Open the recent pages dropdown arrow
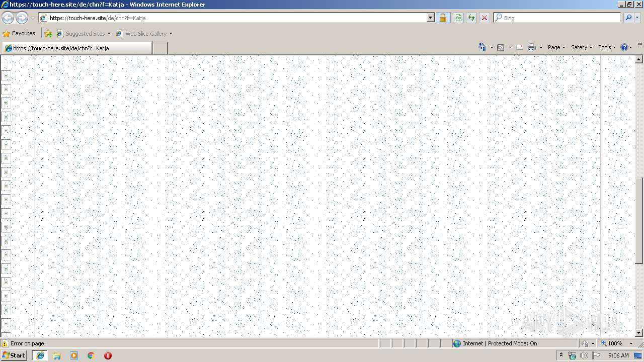 (x=33, y=18)
